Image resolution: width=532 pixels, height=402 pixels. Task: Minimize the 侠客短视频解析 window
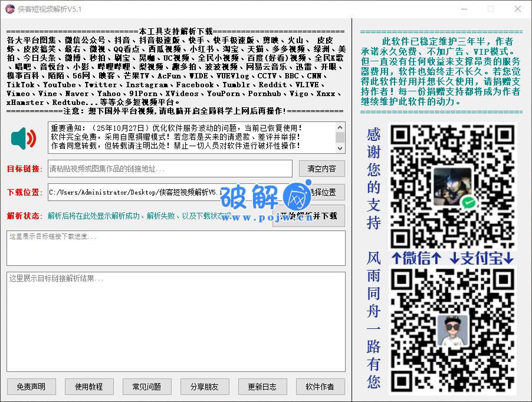point(464,9)
